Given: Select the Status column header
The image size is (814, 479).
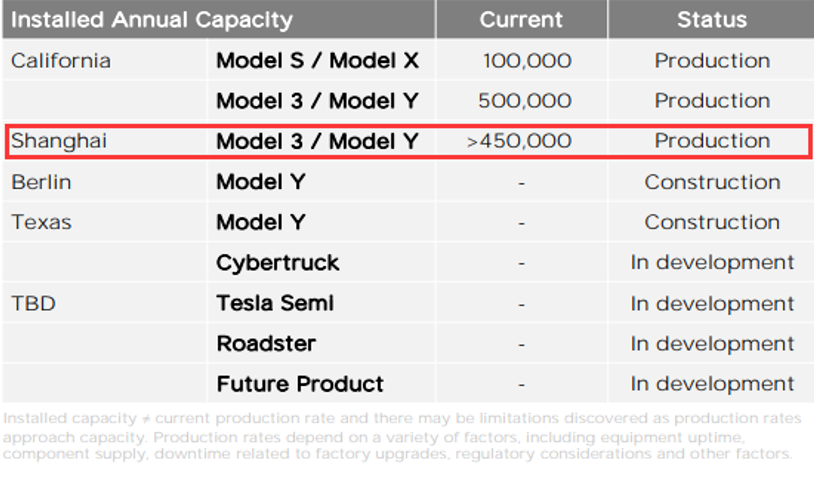Looking at the screenshot, I should tap(712, 20).
